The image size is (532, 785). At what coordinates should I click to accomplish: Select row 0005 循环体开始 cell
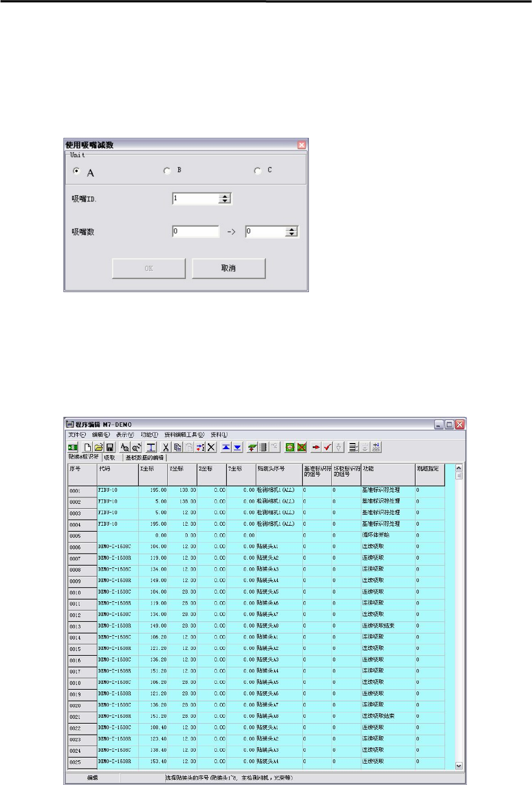click(x=388, y=536)
